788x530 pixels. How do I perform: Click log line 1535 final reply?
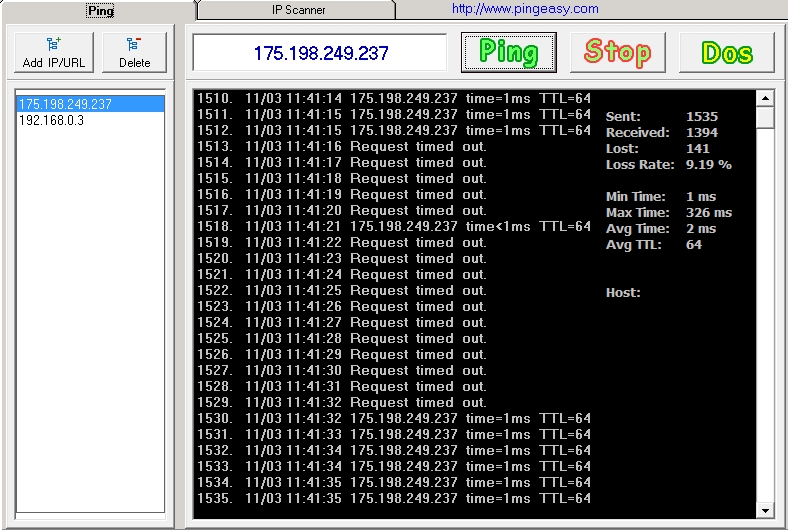pyautogui.click(x=393, y=498)
